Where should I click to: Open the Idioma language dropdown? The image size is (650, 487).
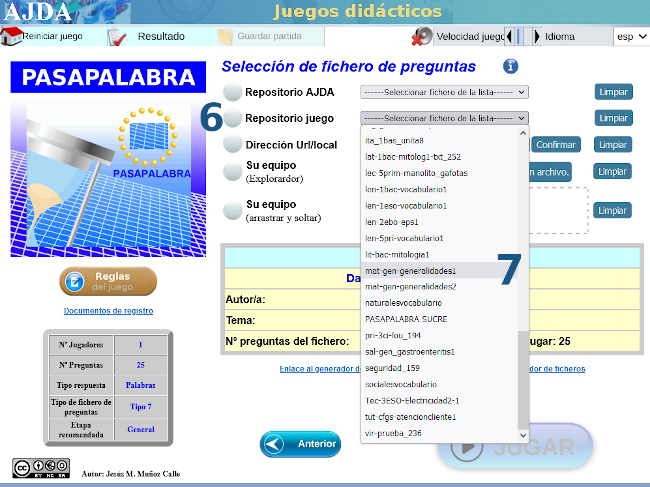629,37
